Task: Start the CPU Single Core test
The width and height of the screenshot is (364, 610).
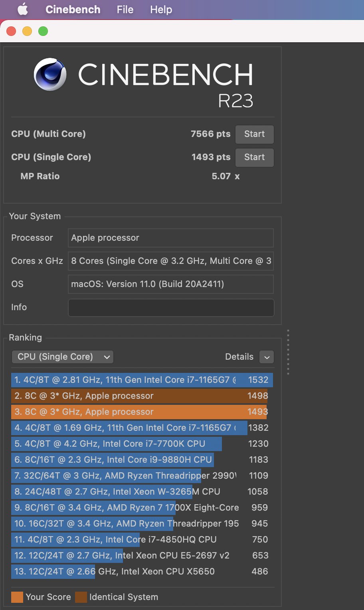Action: pyautogui.click(x=254, y=157)
